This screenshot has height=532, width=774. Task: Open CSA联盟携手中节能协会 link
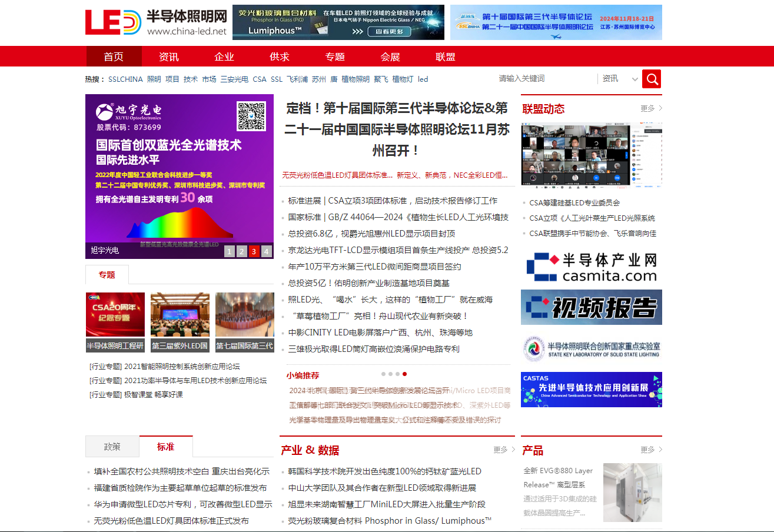[593, 233]
